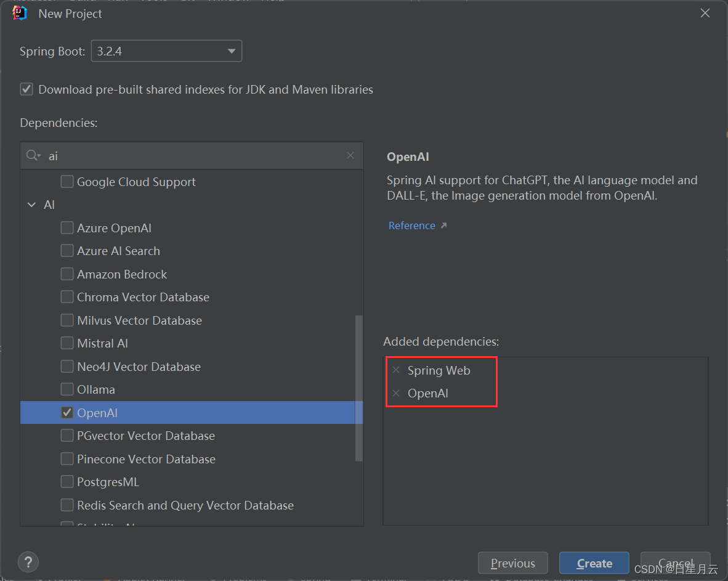
Task: Check PostgresML dependency
Action: pos(67,482)
